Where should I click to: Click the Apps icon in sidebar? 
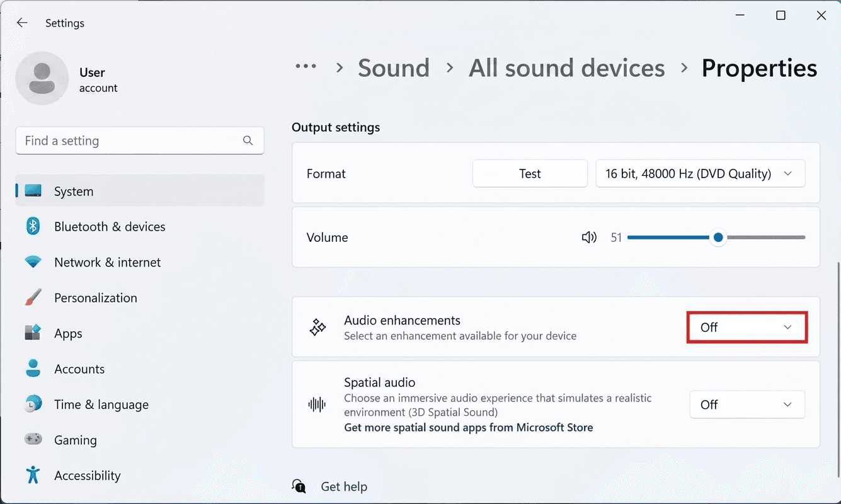[x=33, y=333]
